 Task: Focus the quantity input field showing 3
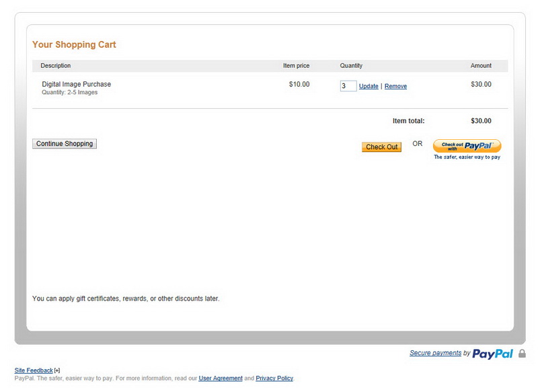348,86
